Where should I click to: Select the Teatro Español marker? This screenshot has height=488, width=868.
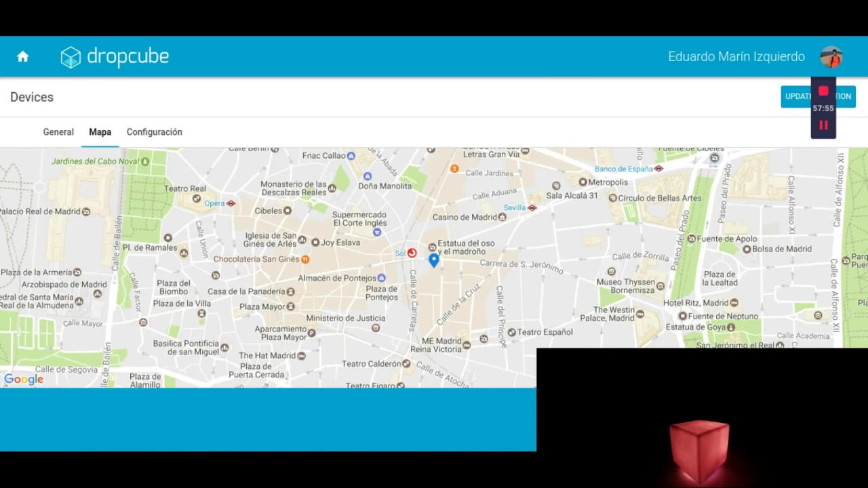coord(511,332)
